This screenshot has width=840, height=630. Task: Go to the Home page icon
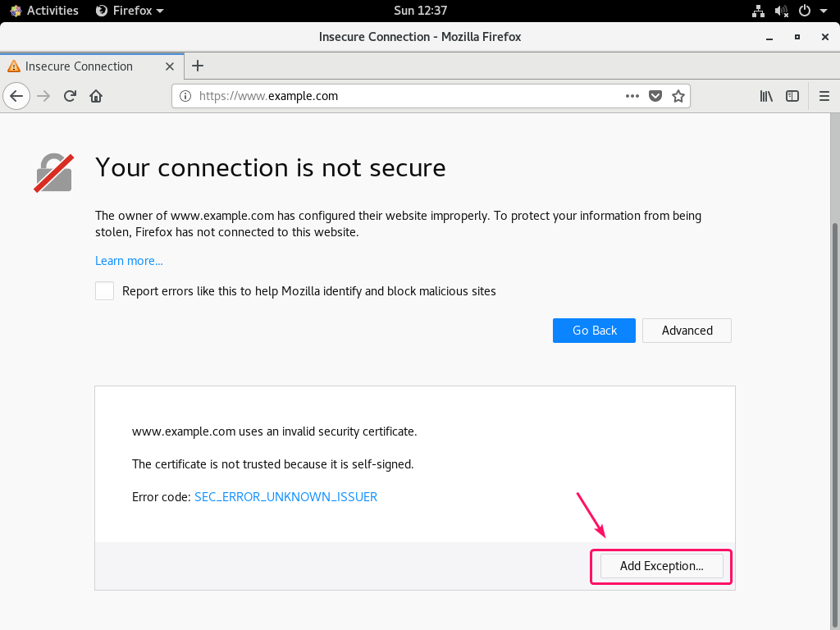point(96,96)
